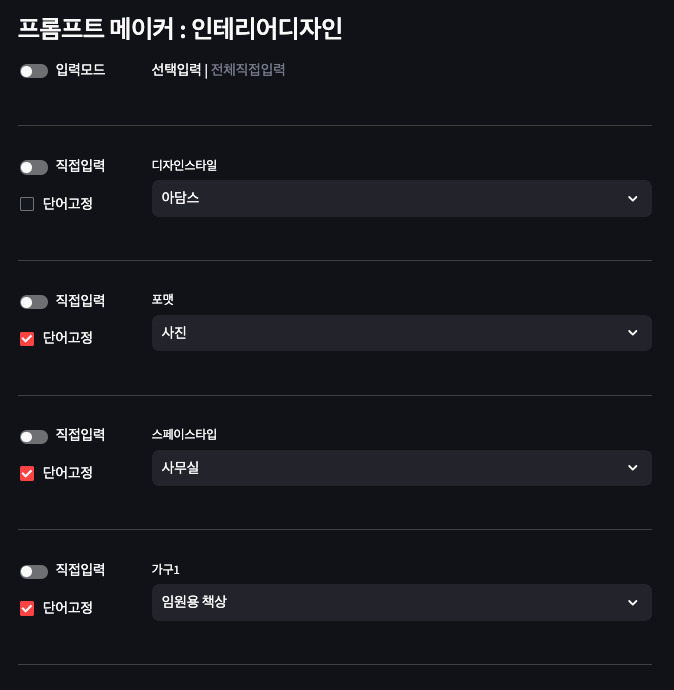Screen dimensions: 674x690
Task: Open the 디자인스타일 dropdown showing 아담스
Action: 390,198
